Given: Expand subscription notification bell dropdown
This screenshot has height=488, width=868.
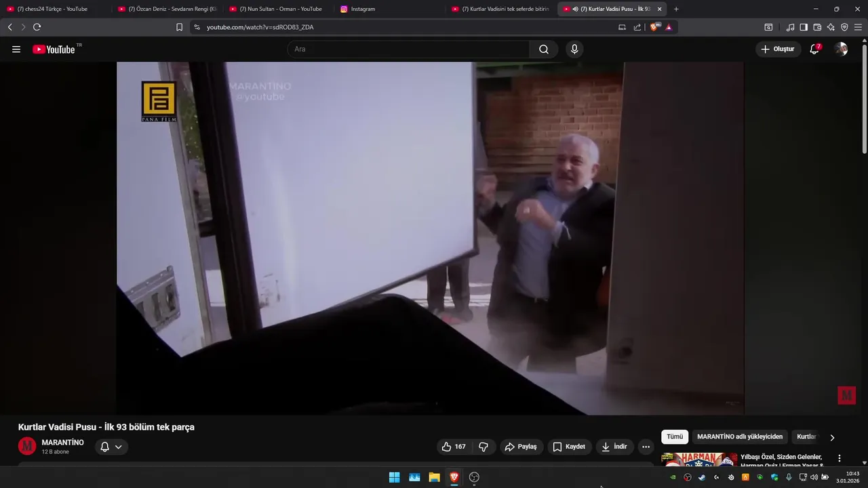Looking at the screenshot, I should [111, 447].
